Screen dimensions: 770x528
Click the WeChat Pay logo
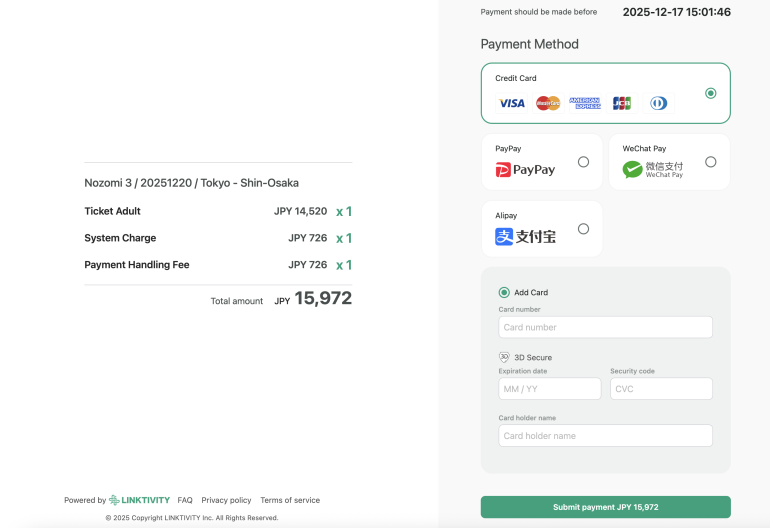(x=652, y=170)
